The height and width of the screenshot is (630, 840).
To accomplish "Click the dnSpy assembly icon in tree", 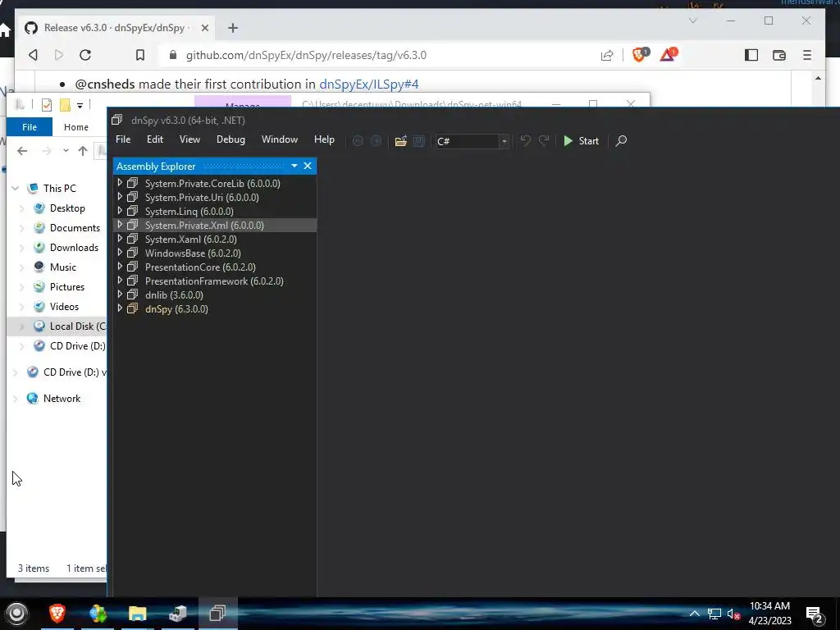I will [132, 308].
